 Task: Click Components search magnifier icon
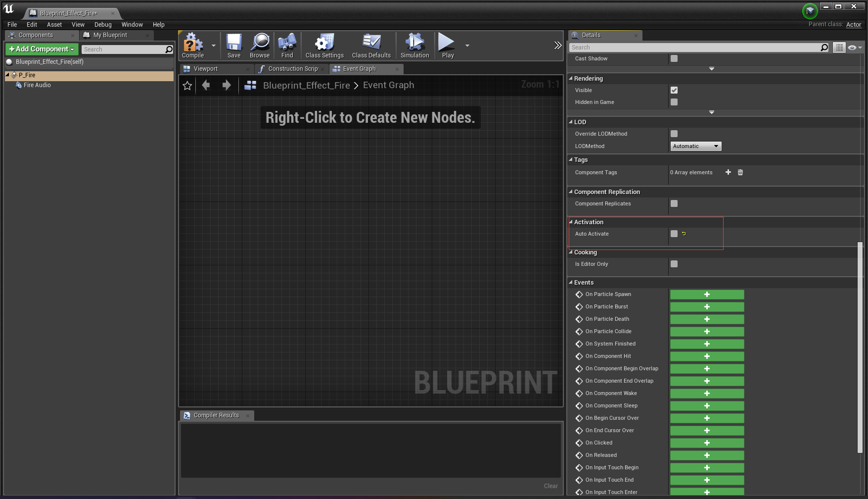(x=169, y=50)
